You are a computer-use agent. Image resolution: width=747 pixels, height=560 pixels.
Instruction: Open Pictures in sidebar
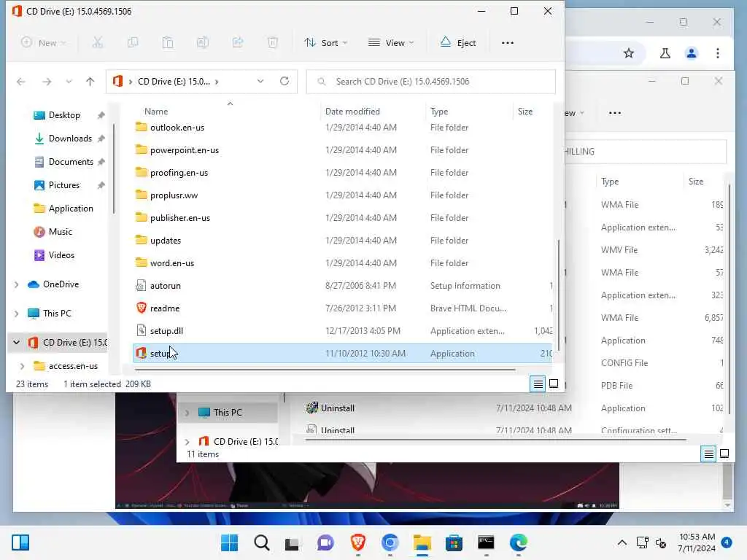[64, 185]
